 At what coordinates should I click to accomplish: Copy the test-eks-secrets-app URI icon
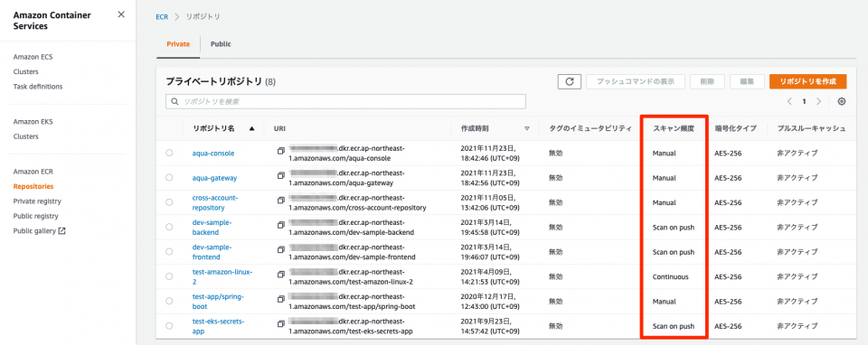(x=281, y=323)
